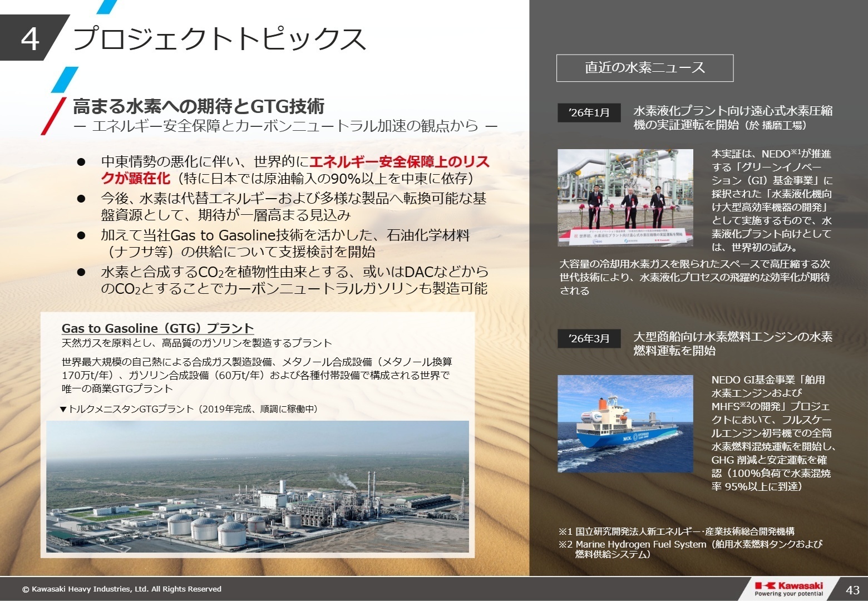Click the line 天然ガスを原料とし、高品質のガソリン

(196, 343)
